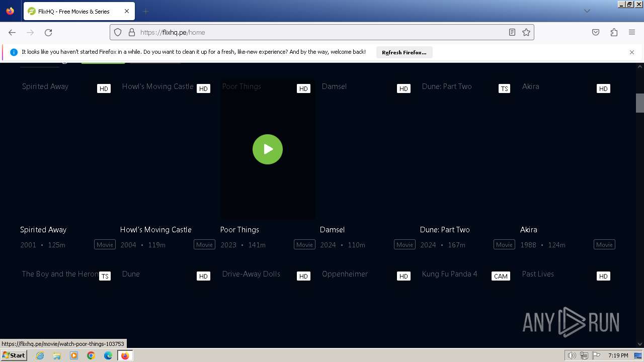
Task: Open the Poor Things title link
Action: point(239,230)
